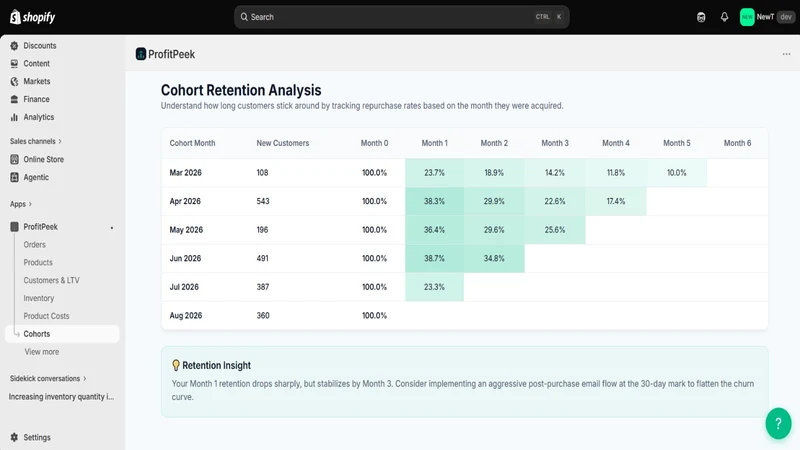Click the Month 0 column header
Screen dimensions: 800x450
pos(374,143)
